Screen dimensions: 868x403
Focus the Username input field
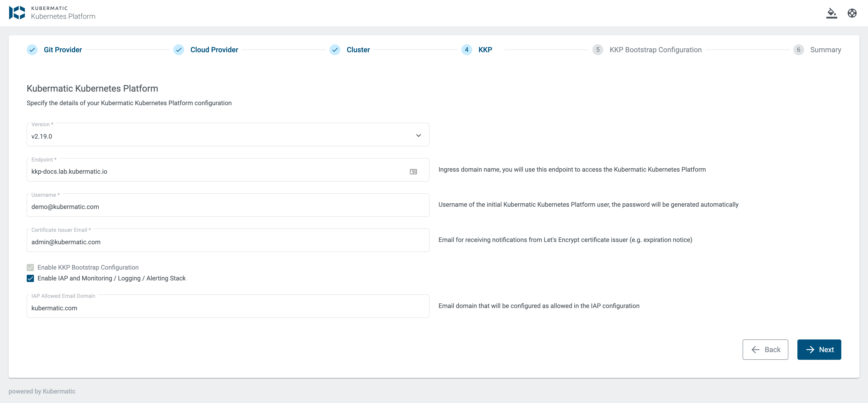tap(227, 207)
